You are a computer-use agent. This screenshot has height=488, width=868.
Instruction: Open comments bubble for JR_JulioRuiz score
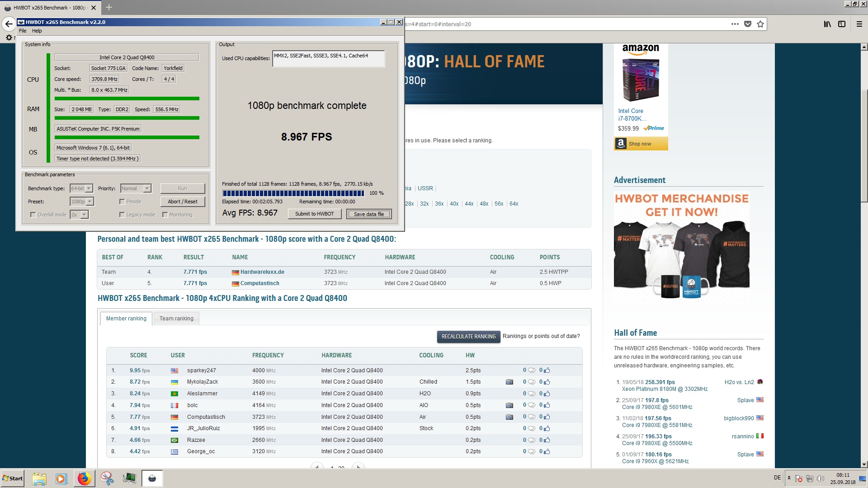click(531, 428)
